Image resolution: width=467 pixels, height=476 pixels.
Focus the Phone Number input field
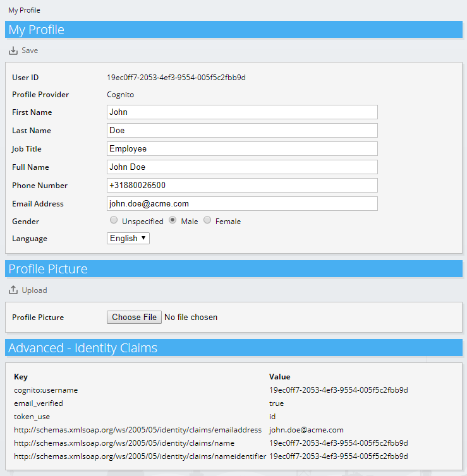click(x=242, y=185)
